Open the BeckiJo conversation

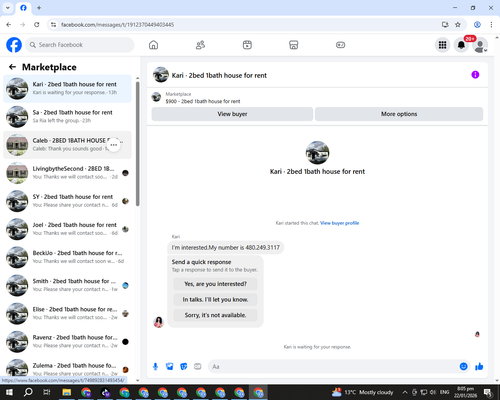[67, 257]
